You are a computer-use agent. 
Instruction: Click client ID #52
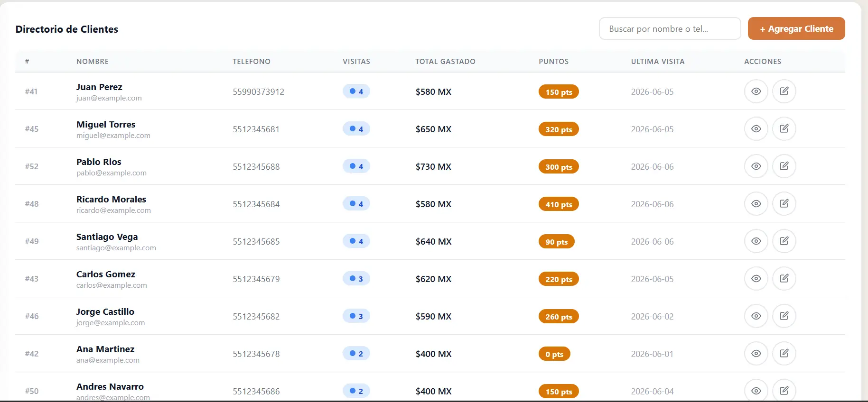click(32, 166)
